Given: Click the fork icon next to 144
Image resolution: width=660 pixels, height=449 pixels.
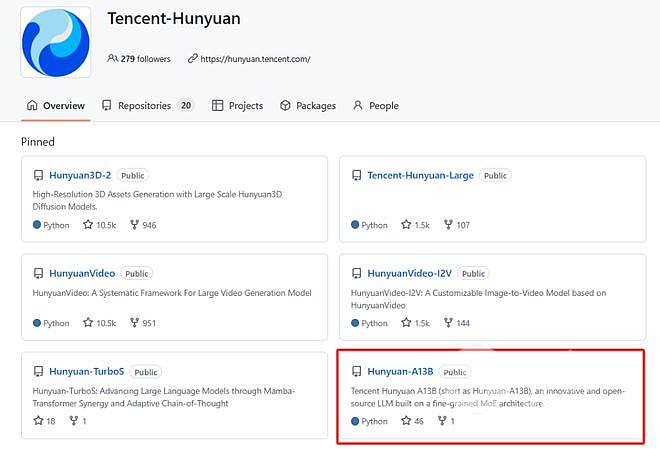Looking at the screenshot, I should coord(448,323).
